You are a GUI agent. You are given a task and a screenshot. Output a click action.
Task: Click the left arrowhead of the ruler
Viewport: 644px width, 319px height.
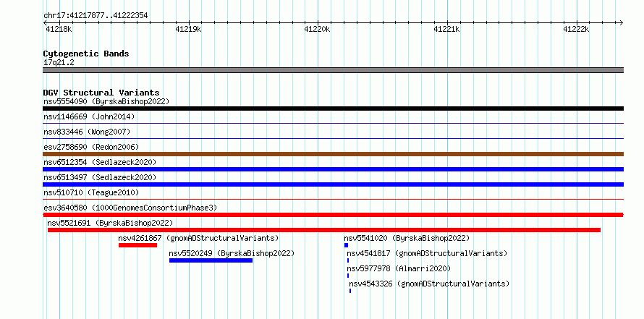45,22
